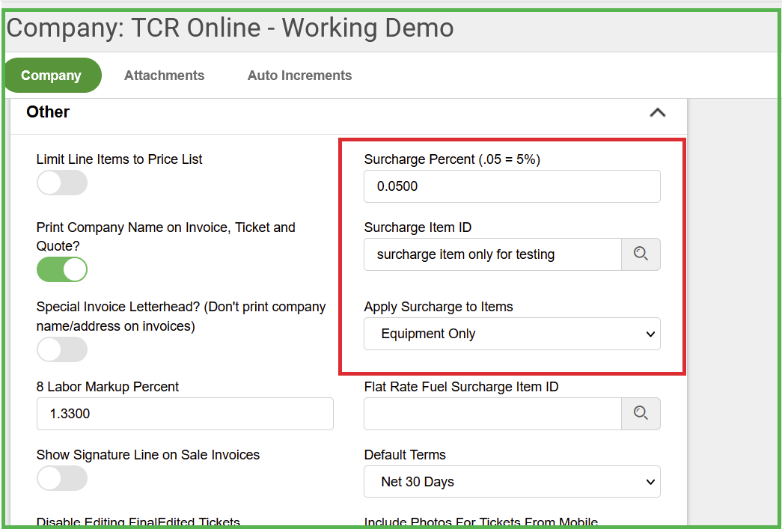
Task: Turn on Show Signature Line on Sale Invoices
Action: pyautogui.click(x=62, y=478)
